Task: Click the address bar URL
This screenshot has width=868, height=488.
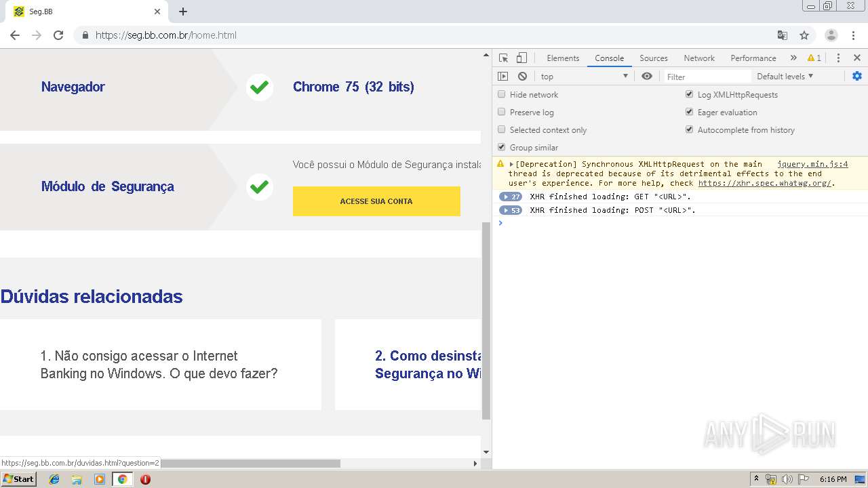Action: click(166, 35)
